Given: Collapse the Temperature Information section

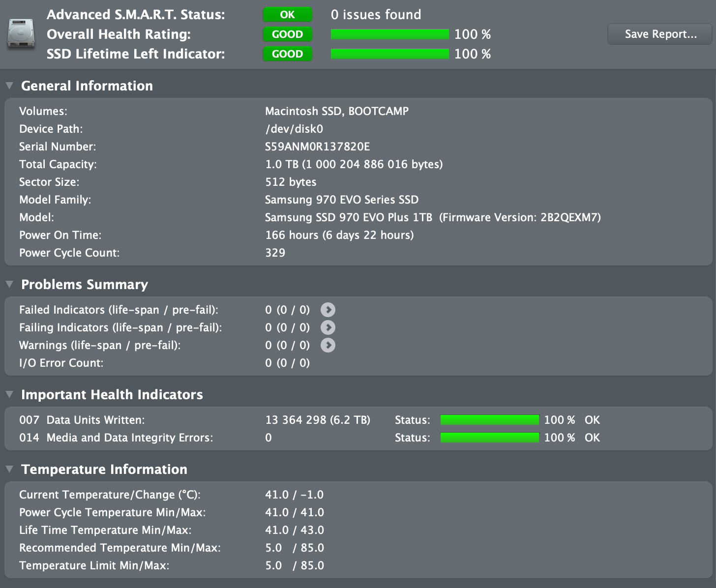Looking at the screenshot, I should click(x=9, y=469).
